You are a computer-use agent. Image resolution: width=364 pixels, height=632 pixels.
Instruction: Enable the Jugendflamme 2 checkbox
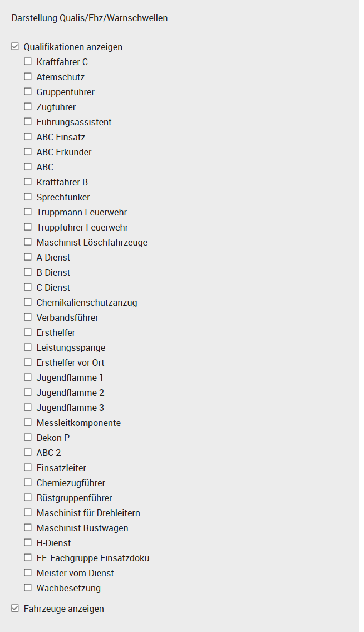tap(28, 393)
